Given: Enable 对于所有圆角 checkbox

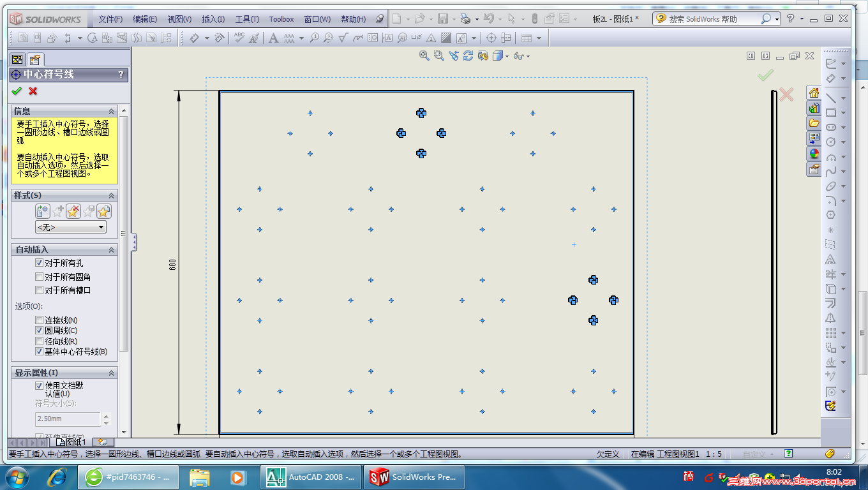Looking at the screenshot, I should (39, 277).
